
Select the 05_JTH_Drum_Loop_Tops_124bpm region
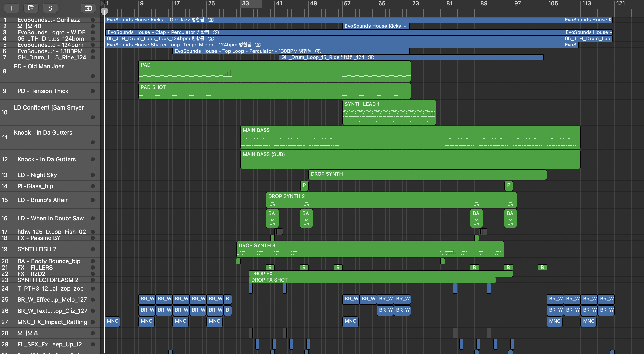pos(358,39)
